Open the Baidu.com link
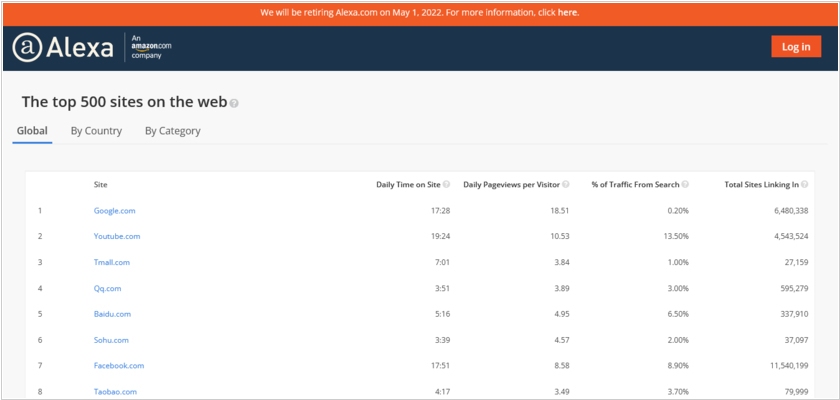 tap(112, 314)
